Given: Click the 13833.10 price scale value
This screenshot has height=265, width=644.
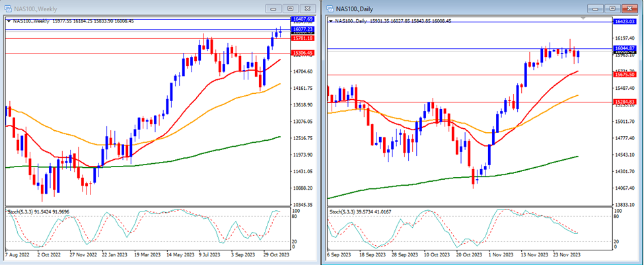Looking at the screenshot, I should click(x=624, y=205).
